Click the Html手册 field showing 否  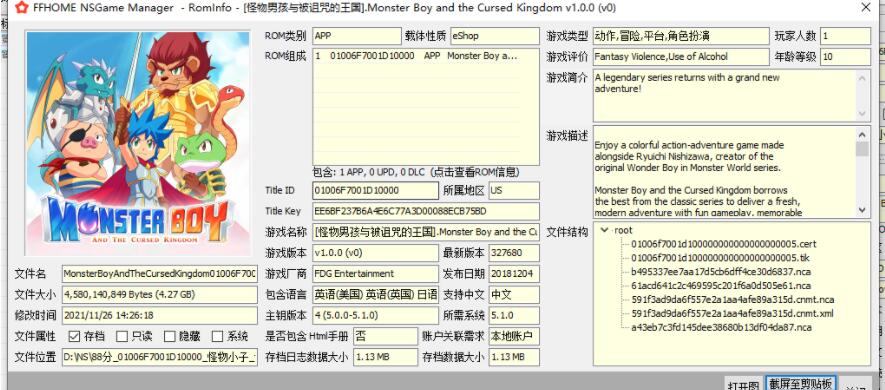(385, 336)
